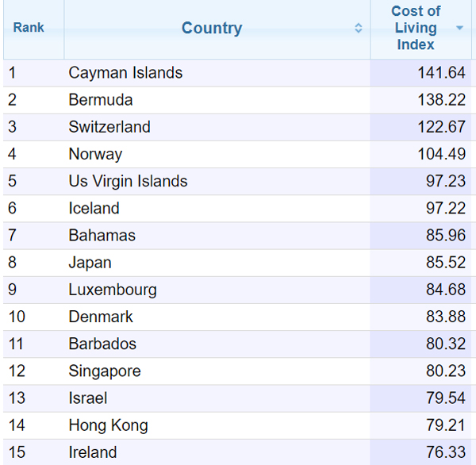
Task: Choose the Bahamas row name
Action: point(102,236)
